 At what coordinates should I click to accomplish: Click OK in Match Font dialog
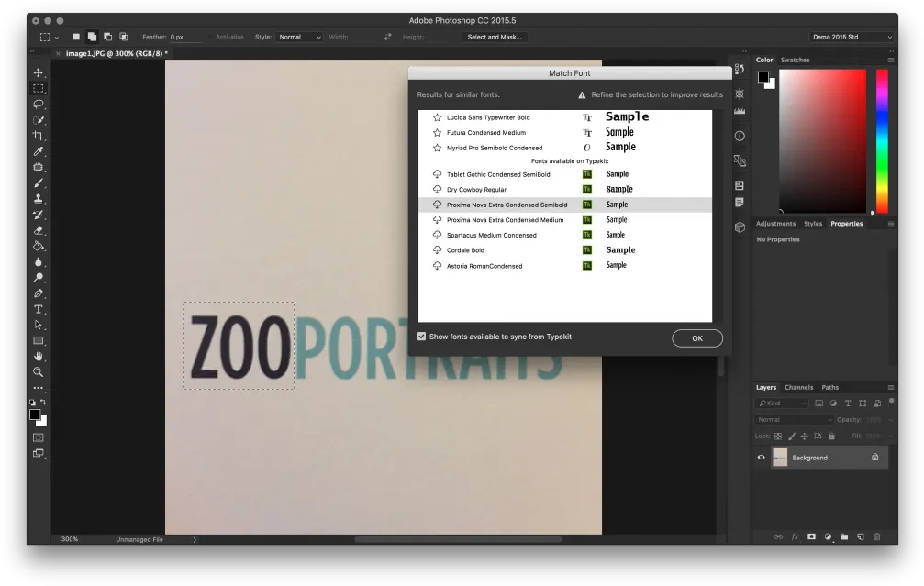click(697, 338)
